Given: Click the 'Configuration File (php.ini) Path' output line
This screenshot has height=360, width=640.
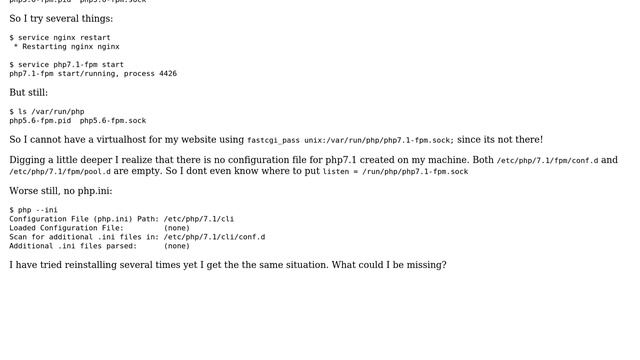Looking at the screenshot, I should click(122, 219).
